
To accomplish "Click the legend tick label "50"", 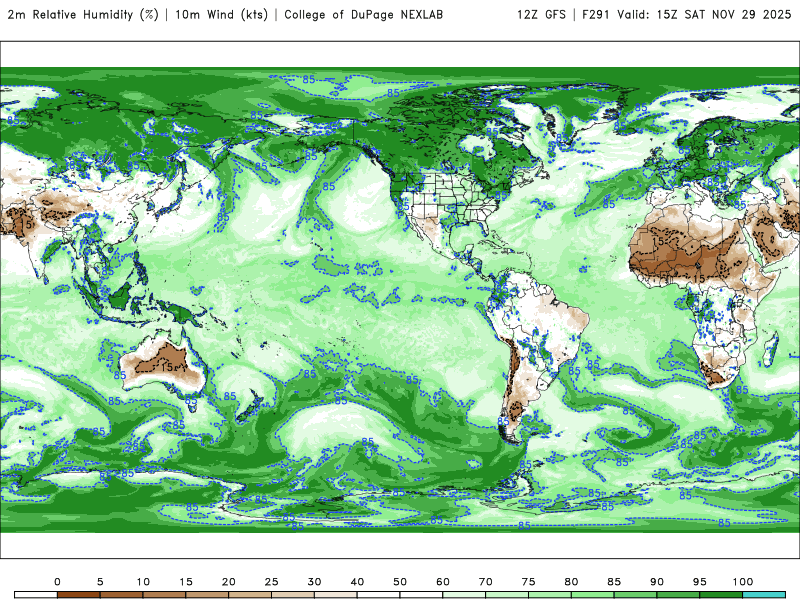I will click(x=400, y=582).
